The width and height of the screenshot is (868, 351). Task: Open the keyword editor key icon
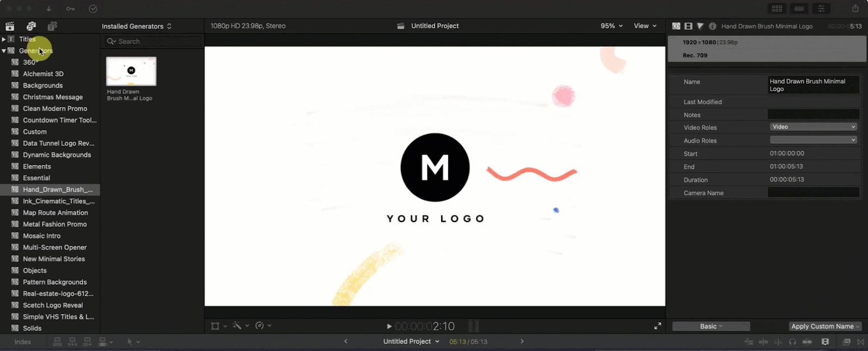[71, 9]
